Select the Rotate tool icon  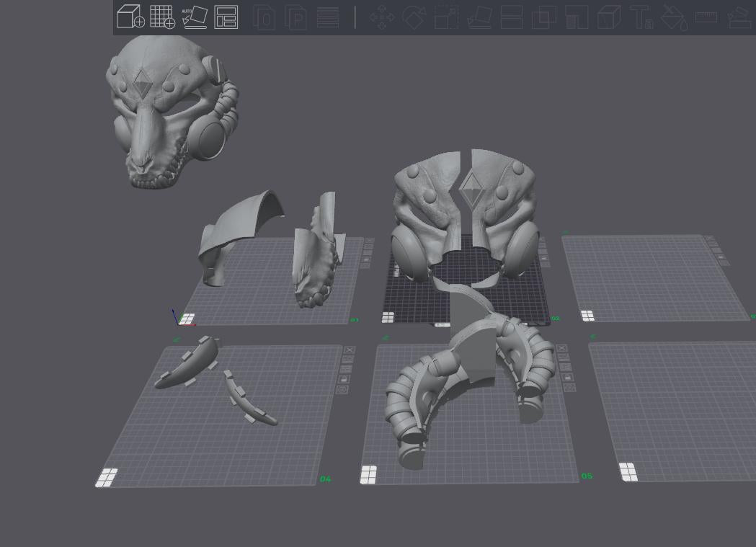pos(414,17)
